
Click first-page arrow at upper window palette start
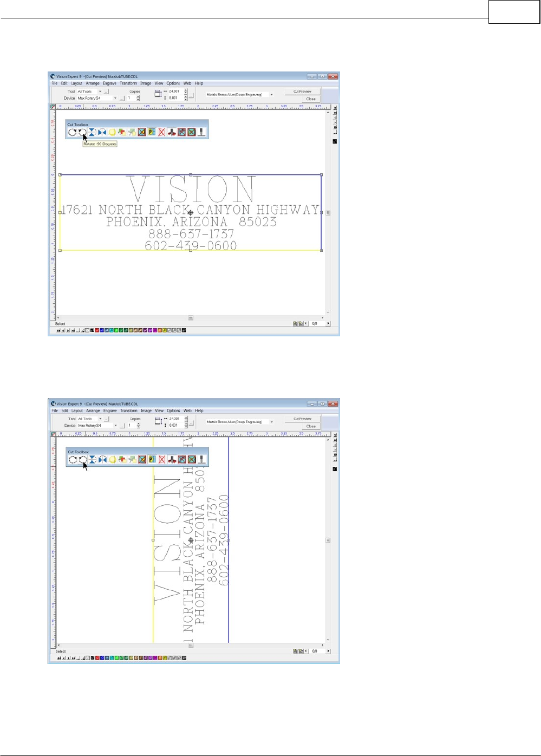(58, 330)
